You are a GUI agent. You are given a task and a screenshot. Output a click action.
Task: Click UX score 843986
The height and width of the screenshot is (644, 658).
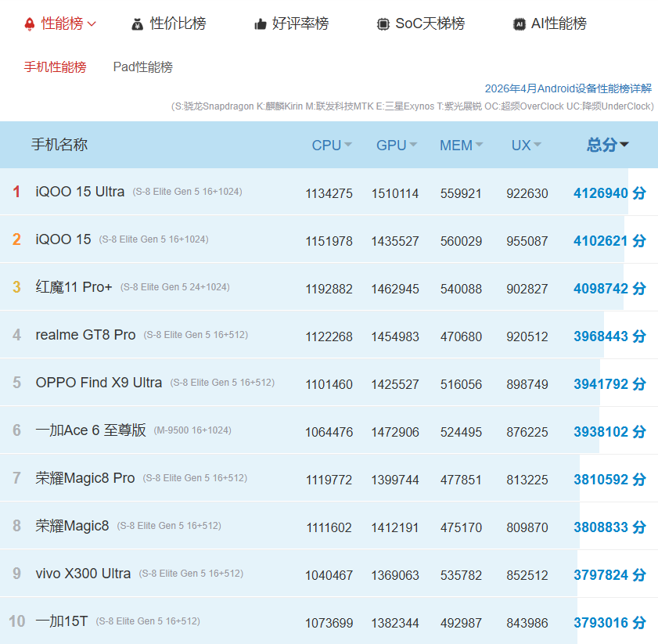point(527,623)
